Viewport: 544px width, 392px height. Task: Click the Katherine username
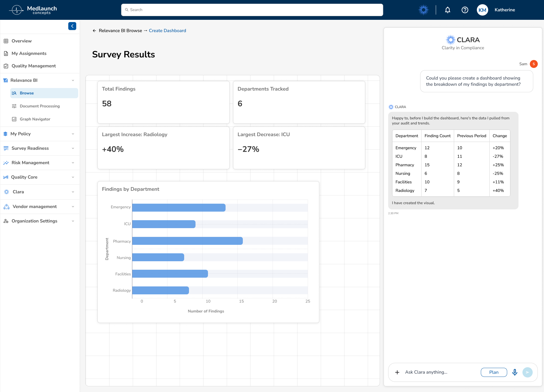pos(505,10)
